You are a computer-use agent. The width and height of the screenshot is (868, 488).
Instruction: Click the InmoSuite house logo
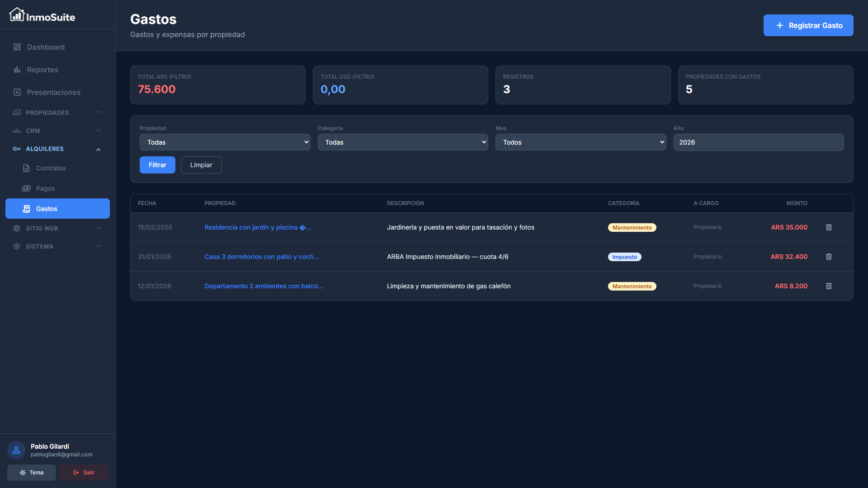pyautogui.click(x=17, y=15)
